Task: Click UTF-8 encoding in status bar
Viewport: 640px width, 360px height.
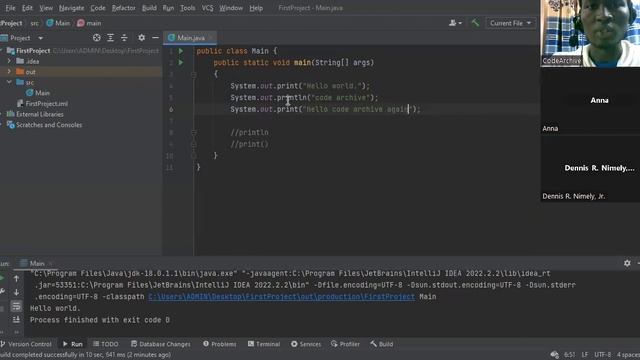Action: click(602, 355)
